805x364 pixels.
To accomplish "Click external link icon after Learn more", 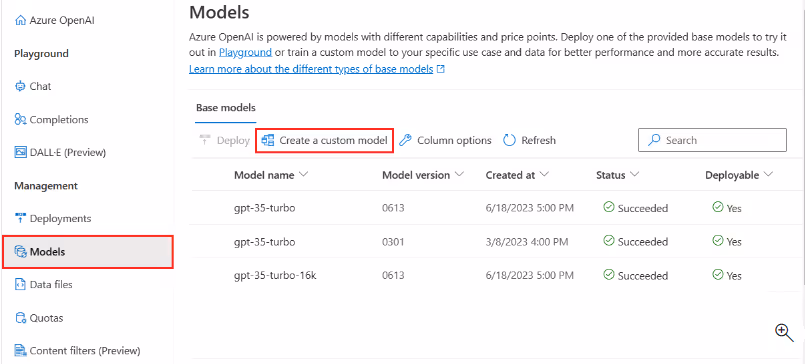I will pyautogui.click(x=440, y=69).
